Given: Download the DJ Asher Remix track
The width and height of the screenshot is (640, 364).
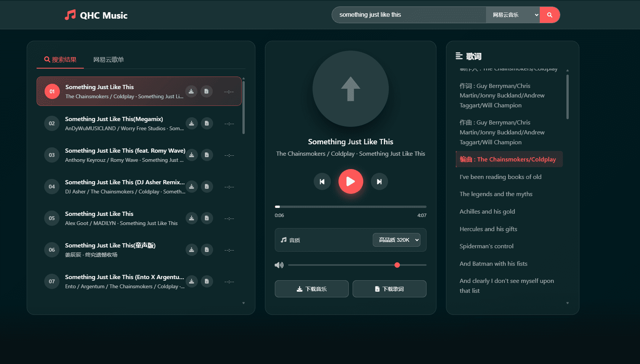Looking at the screenshot, I should 191,187.
